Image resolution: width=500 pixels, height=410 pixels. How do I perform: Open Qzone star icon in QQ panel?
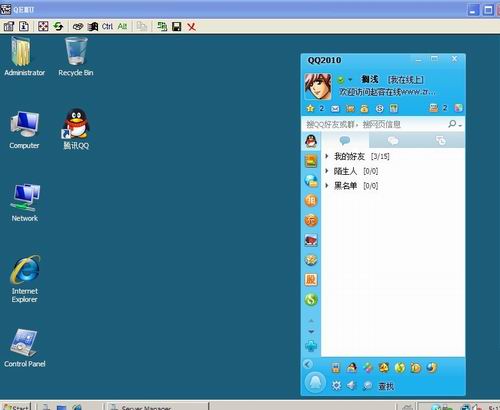[310, 108]
